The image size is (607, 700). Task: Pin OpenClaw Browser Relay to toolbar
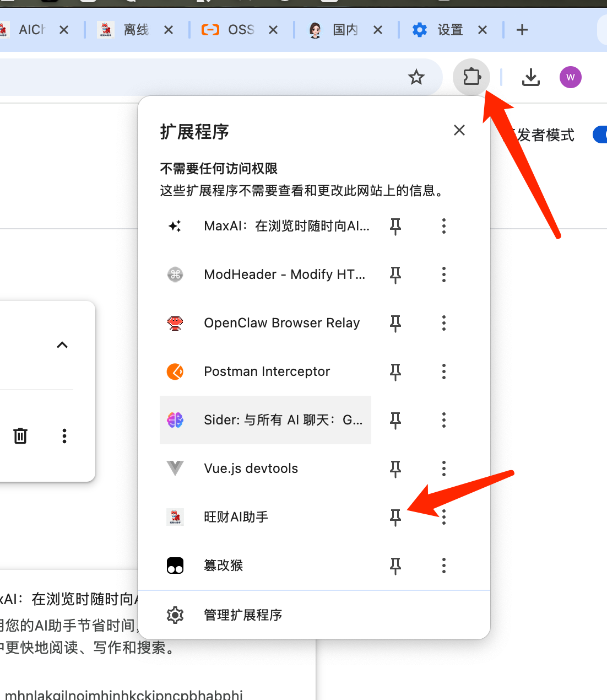pyautogui.click(x=395, y=323)
